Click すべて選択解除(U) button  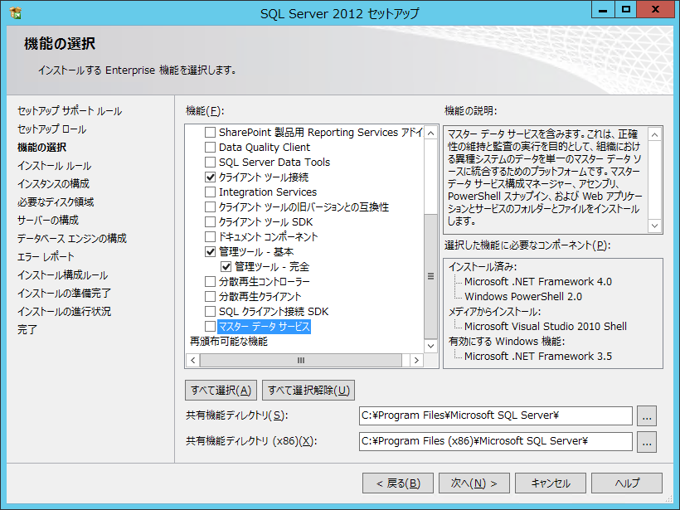tap(308, 390)
